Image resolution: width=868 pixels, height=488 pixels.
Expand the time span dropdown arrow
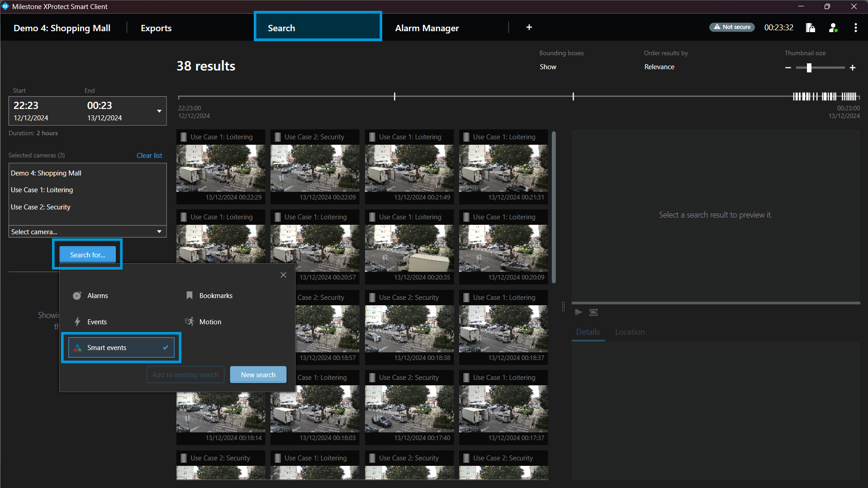159,111
